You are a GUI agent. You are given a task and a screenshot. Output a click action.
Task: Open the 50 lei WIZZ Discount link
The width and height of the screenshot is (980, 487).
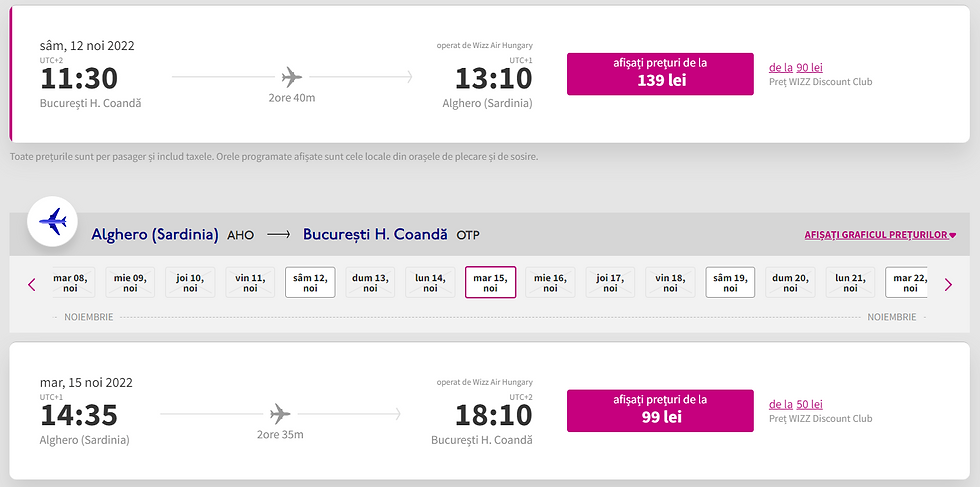coord(808,404)
